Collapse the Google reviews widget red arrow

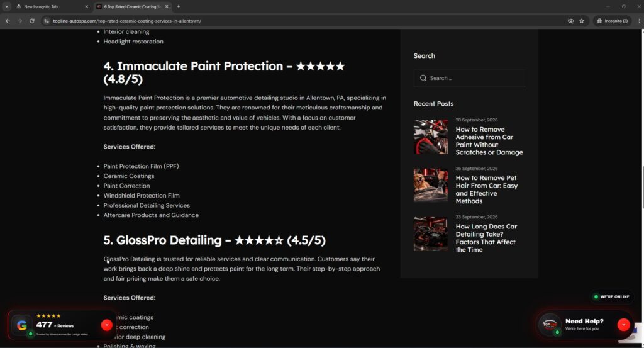click(107, 325)
